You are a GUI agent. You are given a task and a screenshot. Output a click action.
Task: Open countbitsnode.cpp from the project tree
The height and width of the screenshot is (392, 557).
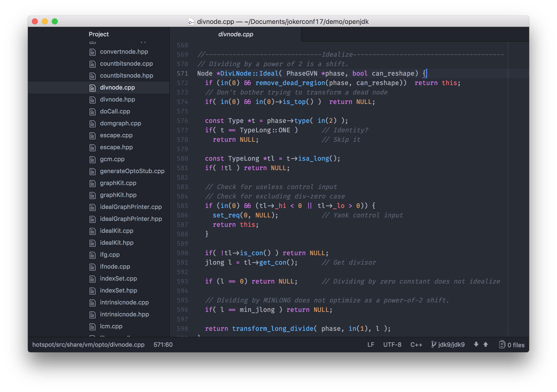click(x=126, y=64)
